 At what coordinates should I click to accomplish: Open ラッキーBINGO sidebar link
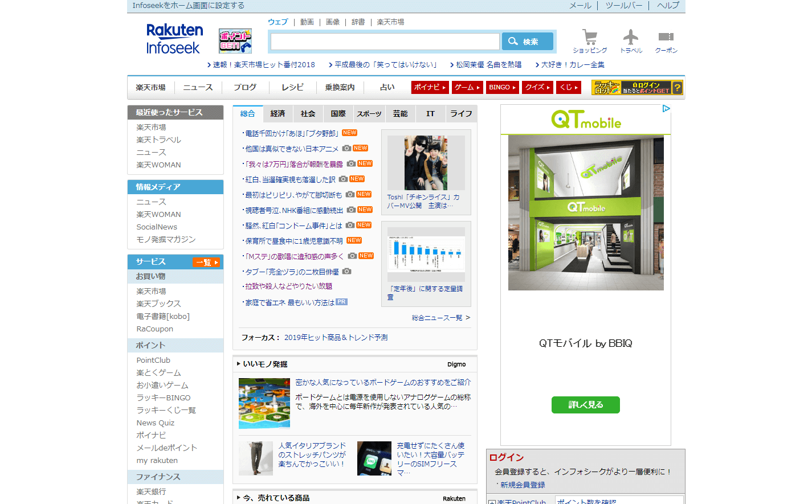coord(164,398)
